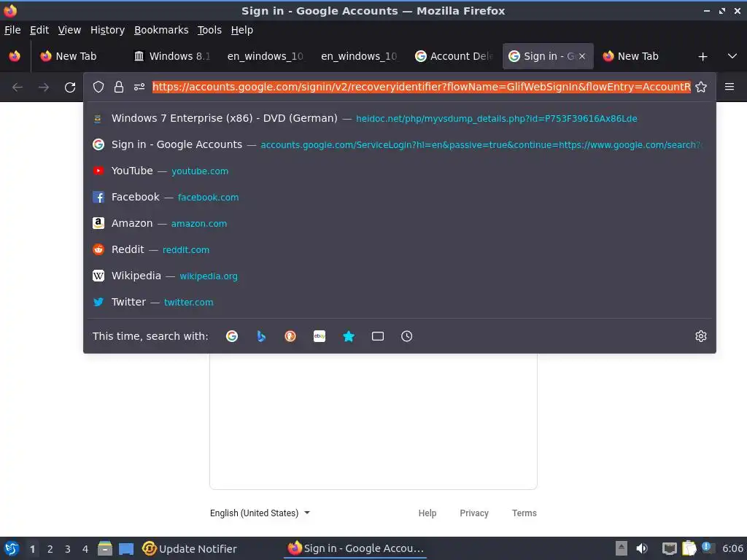Open site permissions icon in address bar
747x560 pixels.
(x=139, y=87)
